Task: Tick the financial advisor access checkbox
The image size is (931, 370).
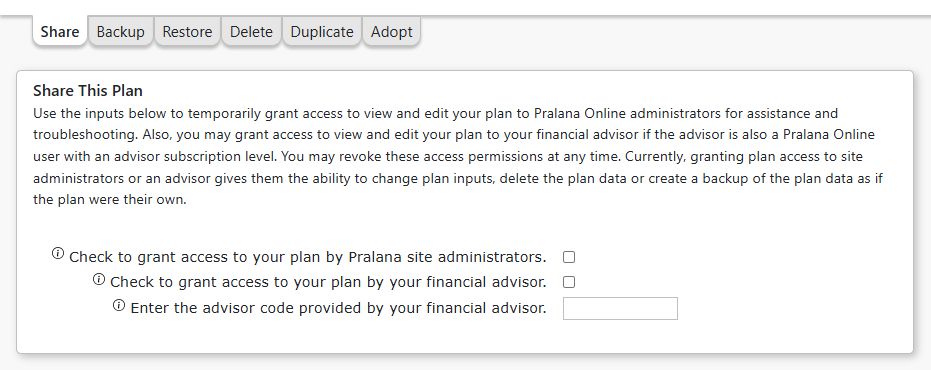Action: 569,282
